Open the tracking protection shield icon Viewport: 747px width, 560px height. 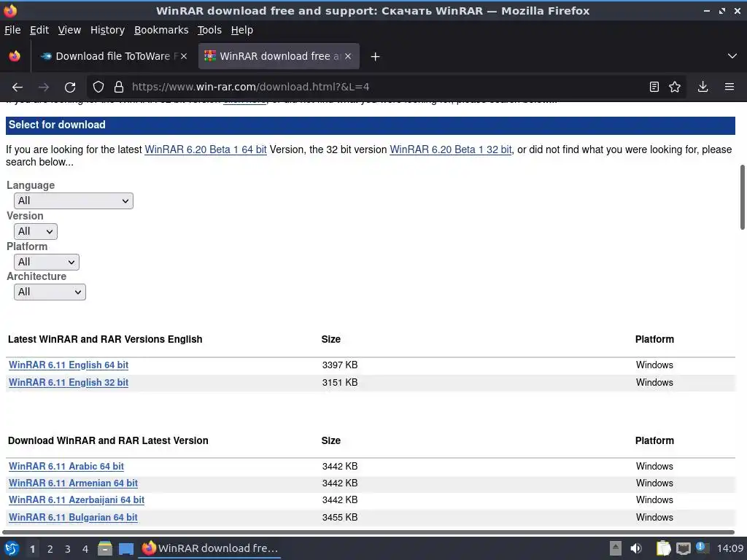[x=98, y=87]
